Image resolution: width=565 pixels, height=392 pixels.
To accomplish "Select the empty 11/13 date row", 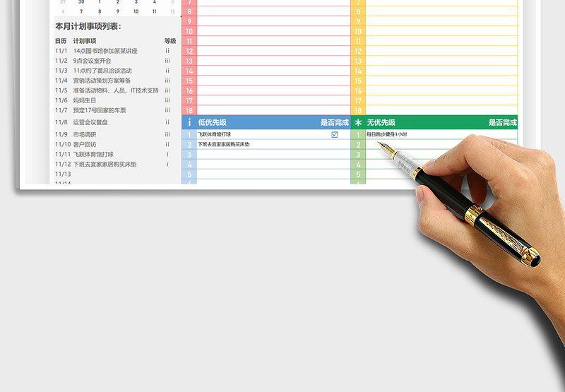I will point(63,174).
